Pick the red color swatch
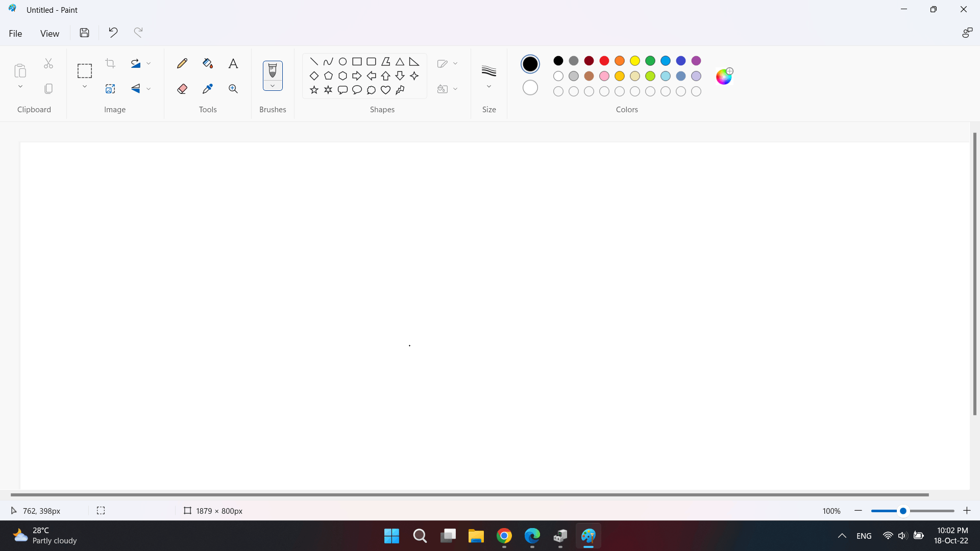 point(604,61)
